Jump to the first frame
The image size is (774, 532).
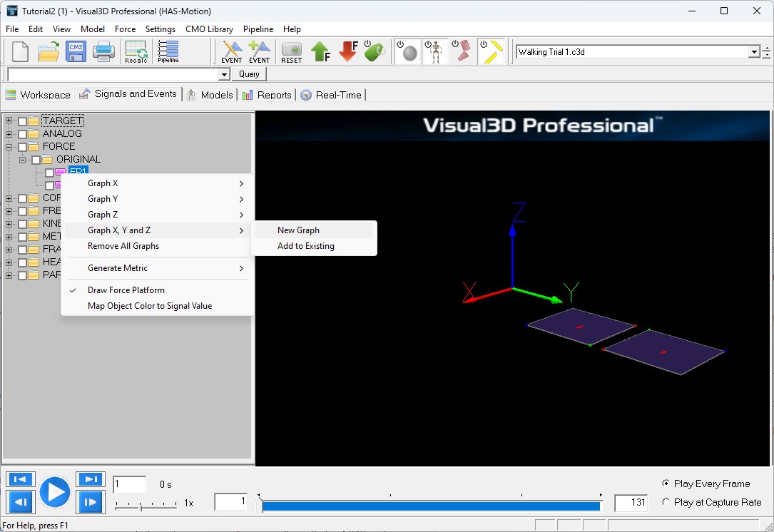click(20, 479)
